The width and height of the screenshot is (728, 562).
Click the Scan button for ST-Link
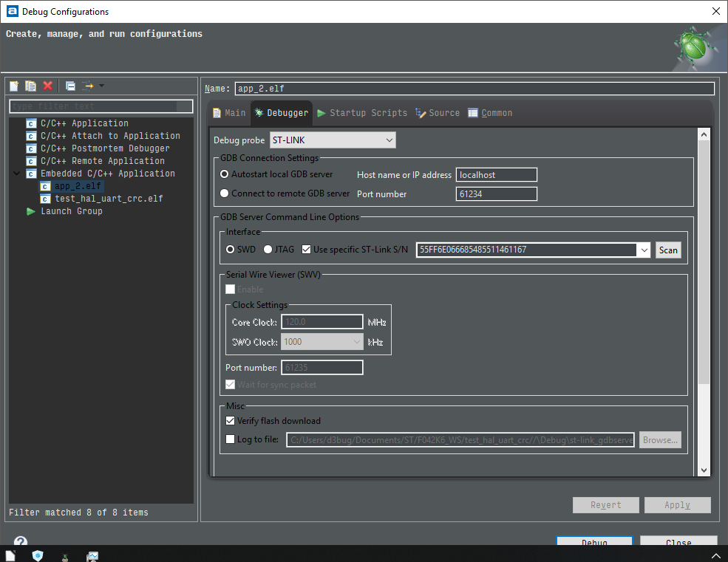point(668,250)
